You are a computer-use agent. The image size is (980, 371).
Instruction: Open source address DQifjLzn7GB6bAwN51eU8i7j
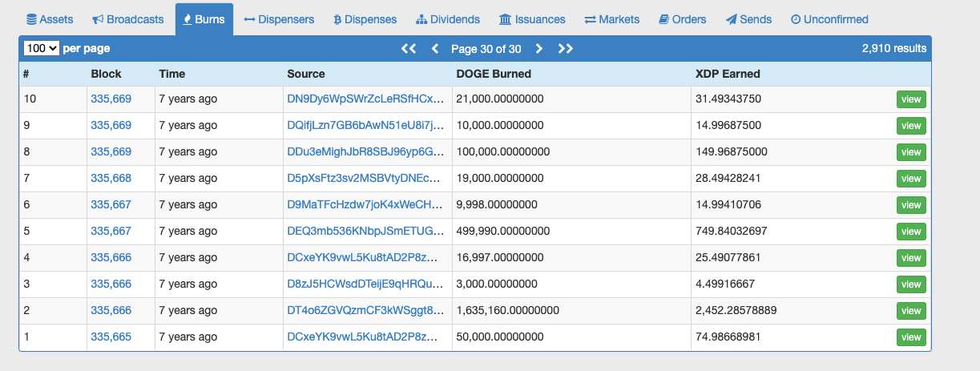pyautogui.click(x=365, y=126)
